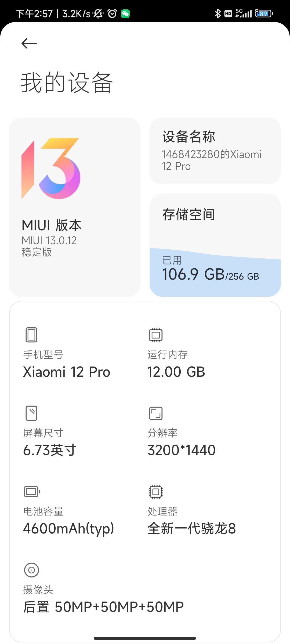The image size is (290, 644).
Task: Tap the Bluetooth status icon
Action: 218,13
